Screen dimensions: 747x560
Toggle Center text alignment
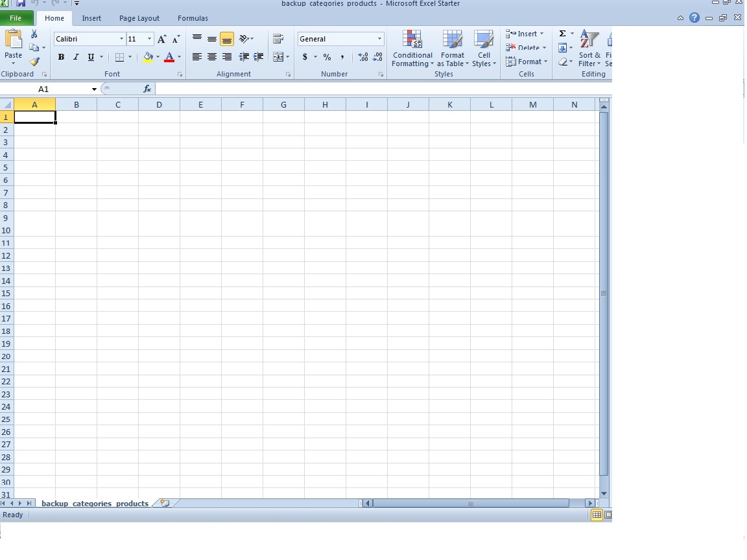tap(211, 57)
